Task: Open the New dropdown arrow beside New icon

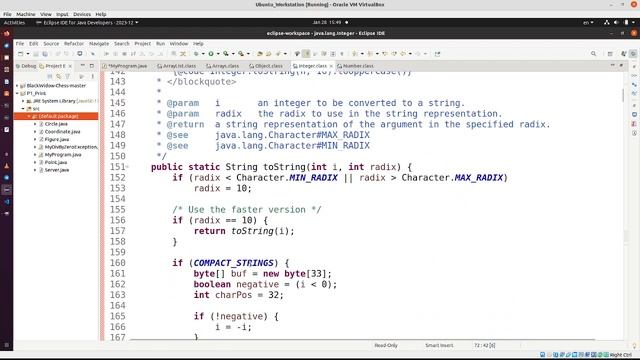Action: [28, 53]
